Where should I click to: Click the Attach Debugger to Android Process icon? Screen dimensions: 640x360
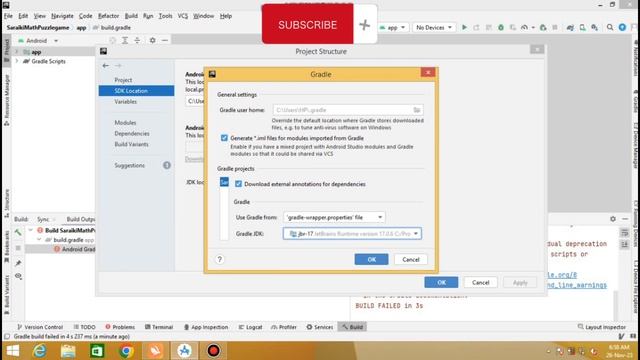[543, 27]
